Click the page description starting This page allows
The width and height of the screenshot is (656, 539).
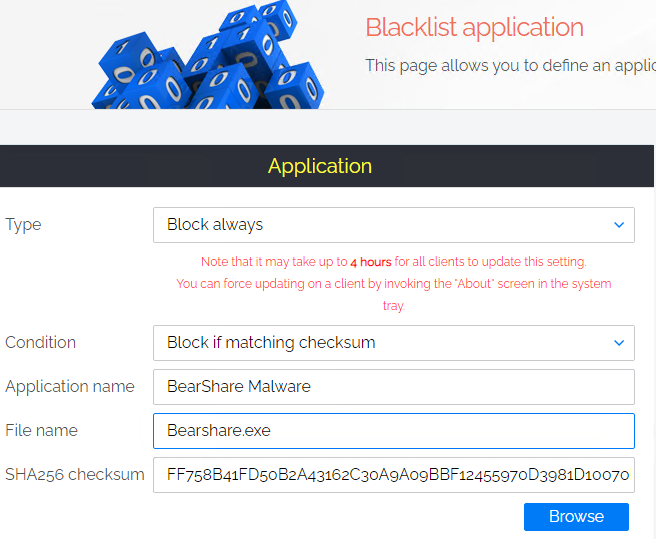(510, 66)
